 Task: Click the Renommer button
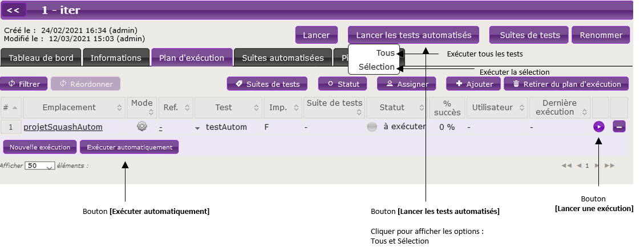tap(601, 35)
